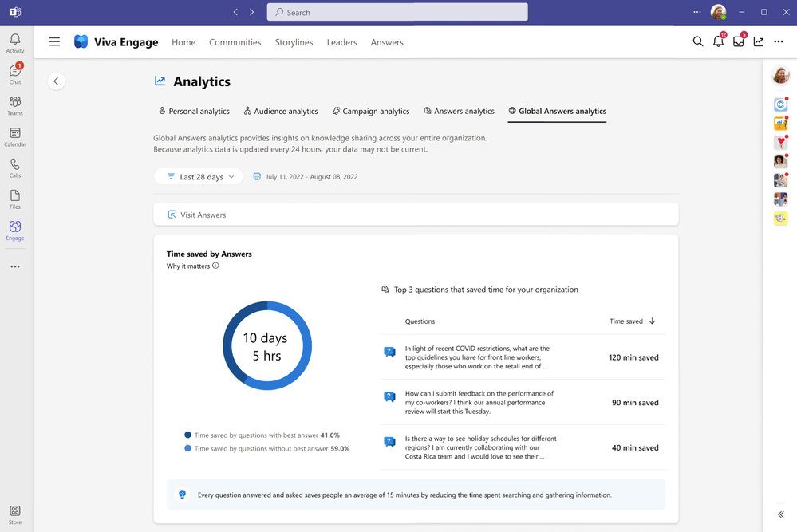The width and height of the screenshot is (797, 532).
Task: Open Store in Teams sidebar
Action: pyautogui.click(x=14, y=514)
